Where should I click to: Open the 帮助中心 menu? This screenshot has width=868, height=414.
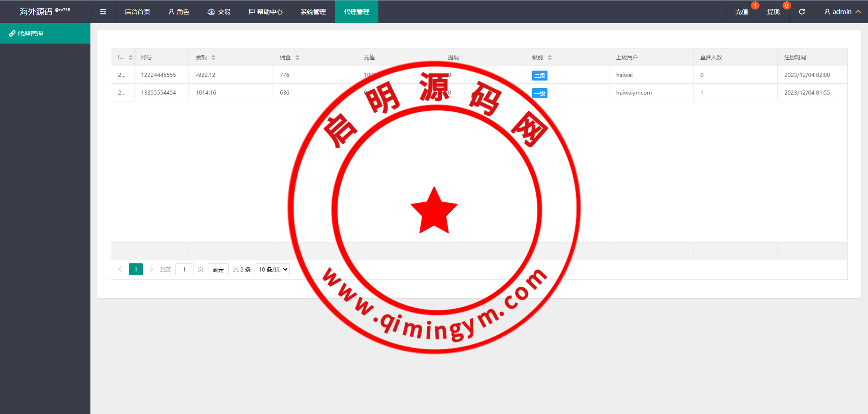coord(265,12)
